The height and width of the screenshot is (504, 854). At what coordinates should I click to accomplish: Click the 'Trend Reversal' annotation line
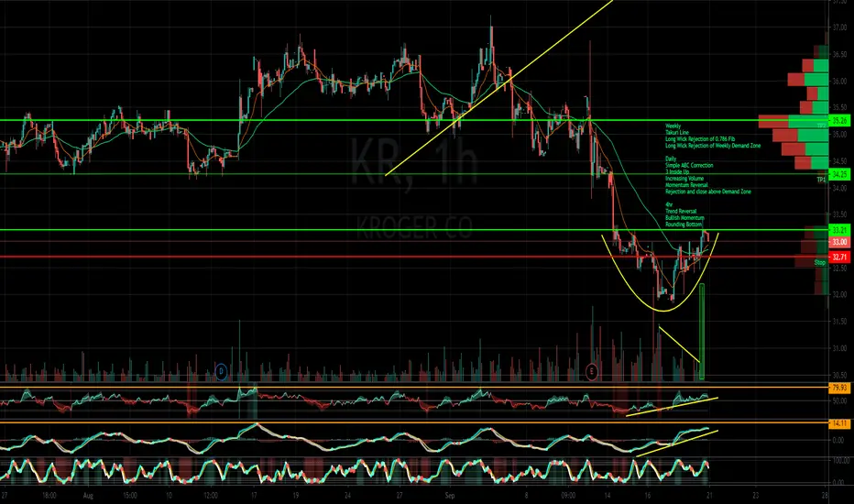pos(681,211)
